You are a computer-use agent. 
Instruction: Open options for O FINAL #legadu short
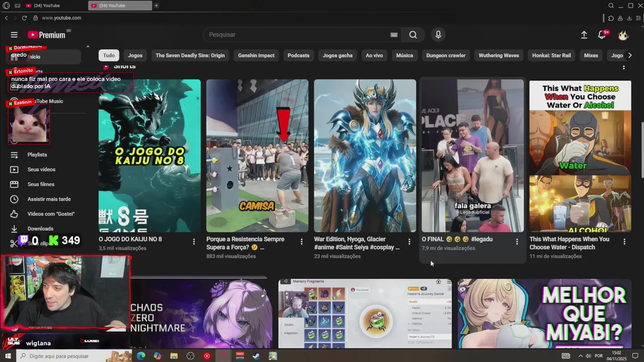(x=517, y=242)
